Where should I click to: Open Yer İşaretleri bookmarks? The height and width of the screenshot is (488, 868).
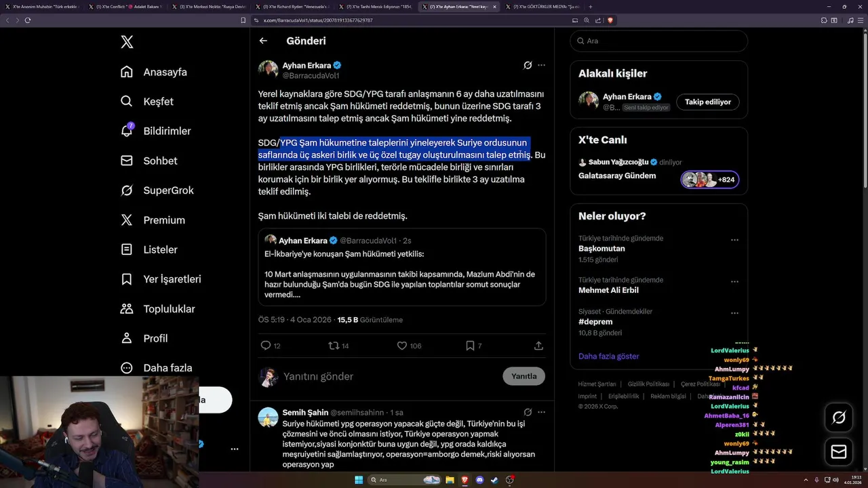pos(161,279)
